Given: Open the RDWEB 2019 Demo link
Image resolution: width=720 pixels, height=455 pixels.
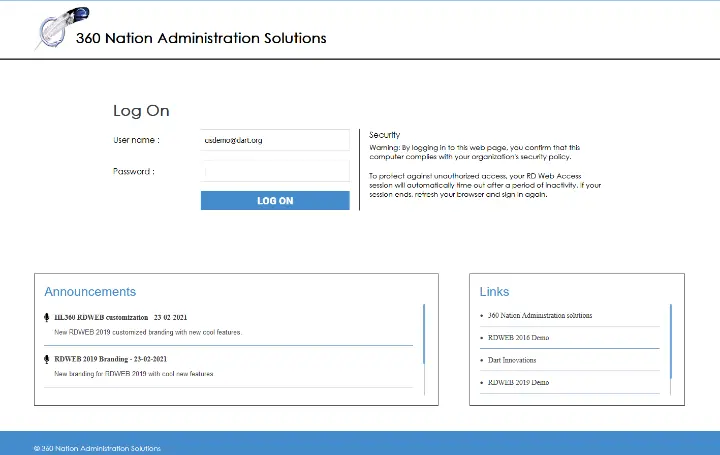Looking at the screenshot, I should pyautogui.click(x=518, y=382).
